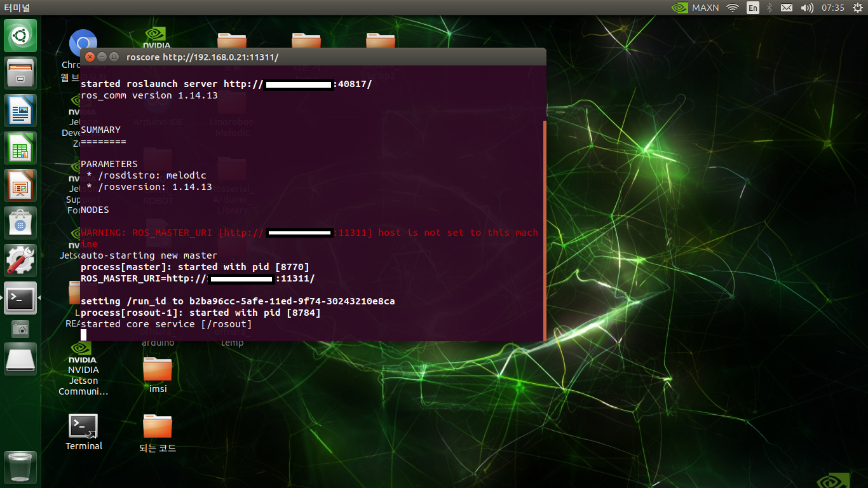
Task: Open Ubuntu Software from the launcher
Action: click(x=21, y=223)
